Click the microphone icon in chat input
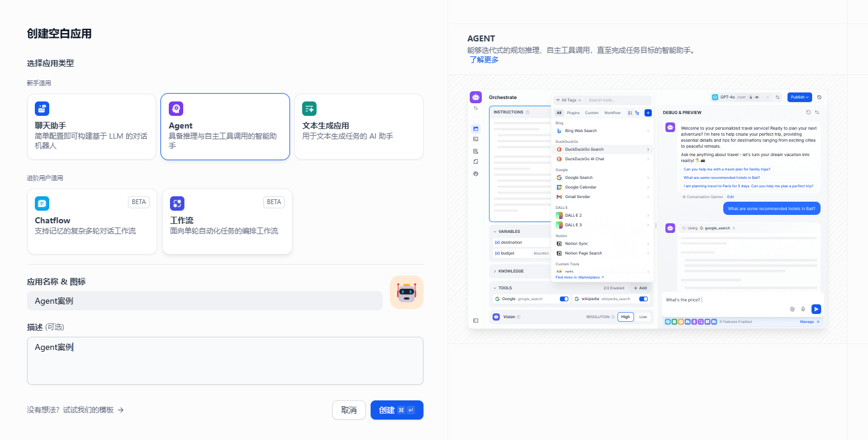The image size is (868, 440). coord(803,309)
